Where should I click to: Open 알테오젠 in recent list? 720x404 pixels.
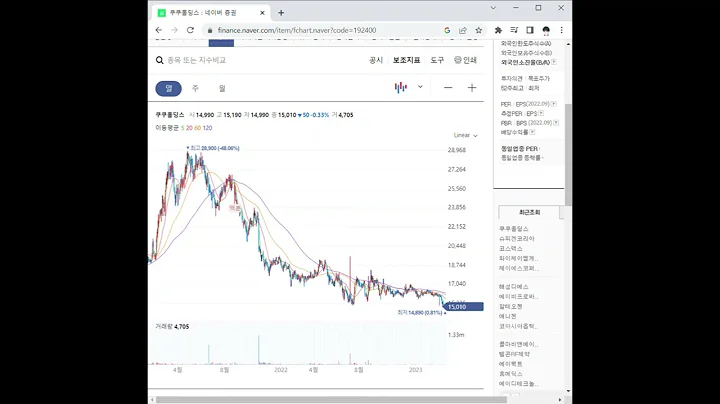coord(511,306)
